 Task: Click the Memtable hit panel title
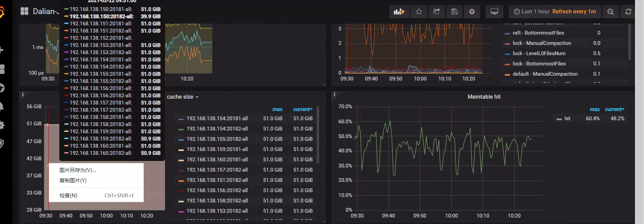[484, 97]
